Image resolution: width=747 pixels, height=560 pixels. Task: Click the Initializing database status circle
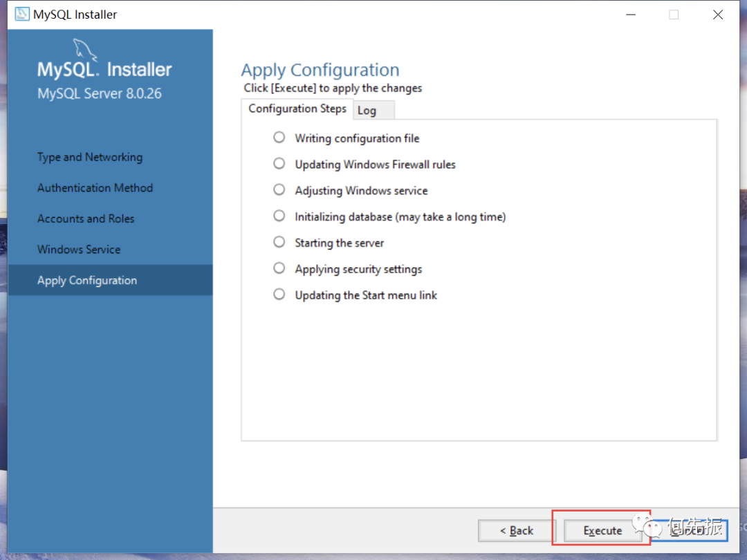[279, 216]
